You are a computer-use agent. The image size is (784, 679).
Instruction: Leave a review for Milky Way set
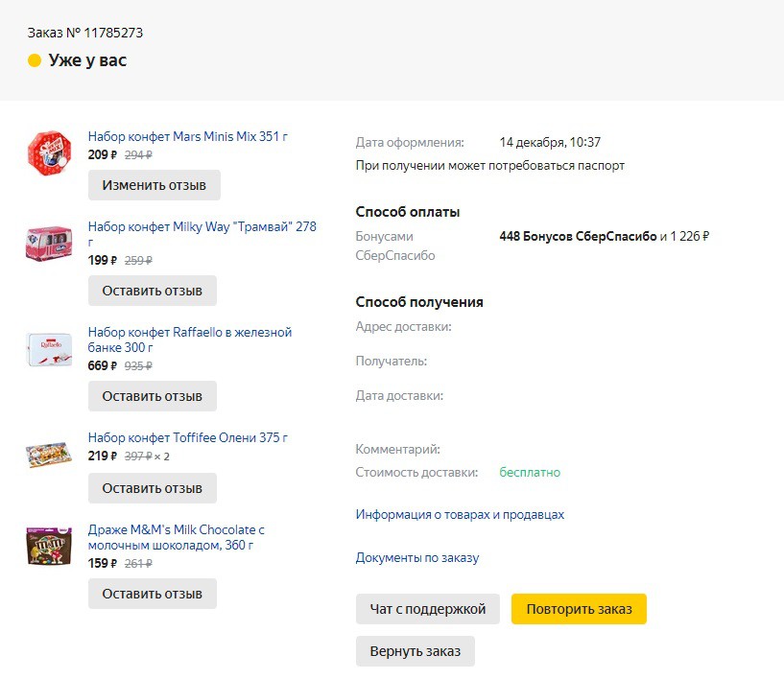(153, 291)
